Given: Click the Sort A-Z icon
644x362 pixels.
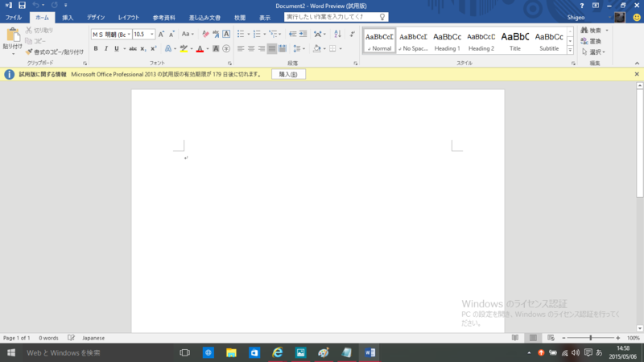Looking at the screenshot, I should click(x=337, y=34).
